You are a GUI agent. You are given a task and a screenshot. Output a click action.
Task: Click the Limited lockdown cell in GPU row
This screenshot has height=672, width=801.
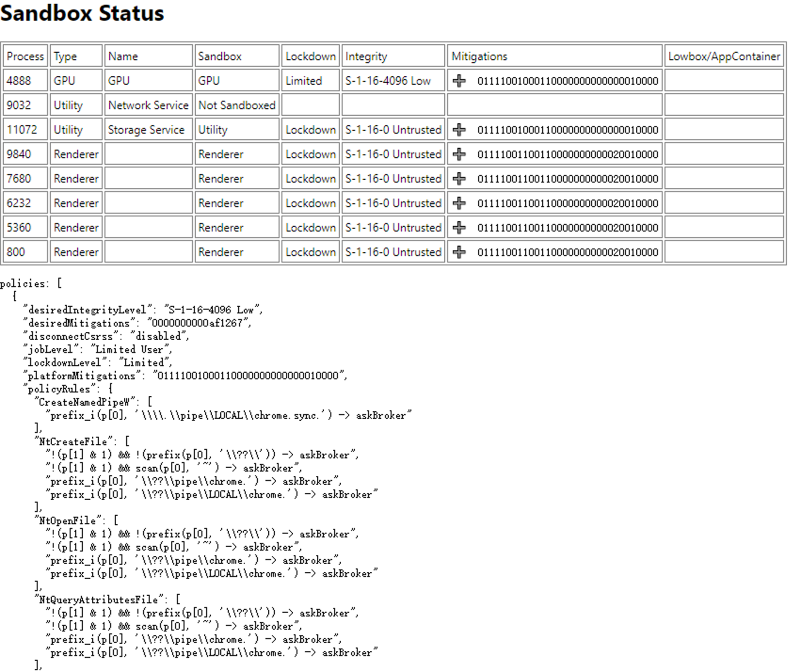(304, 81)
